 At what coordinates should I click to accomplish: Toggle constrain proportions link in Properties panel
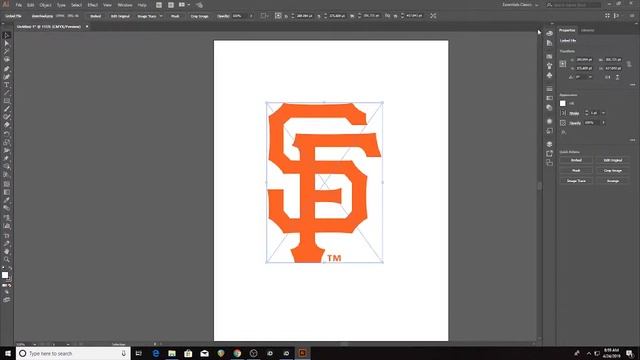coord(629,64)
